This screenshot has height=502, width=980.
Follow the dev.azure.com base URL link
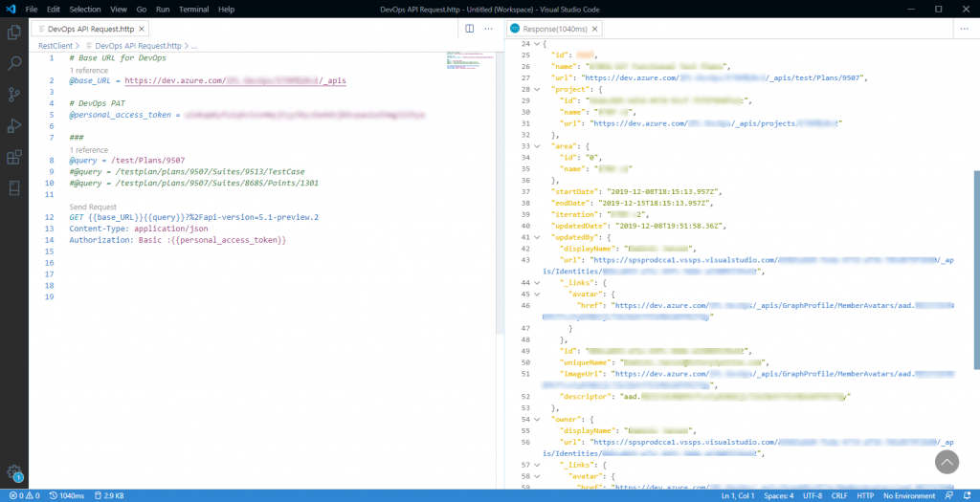pos(235,80)
